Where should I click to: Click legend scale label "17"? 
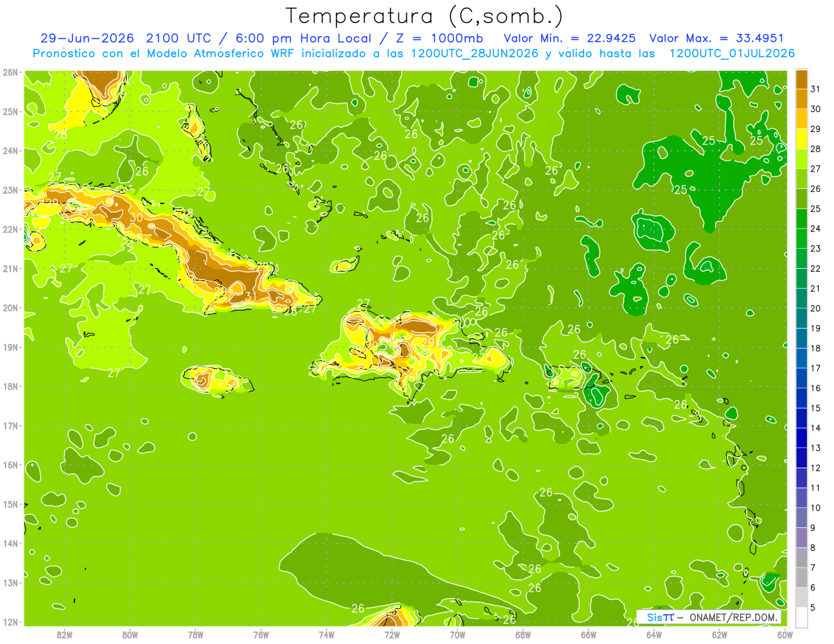[816, 368]
